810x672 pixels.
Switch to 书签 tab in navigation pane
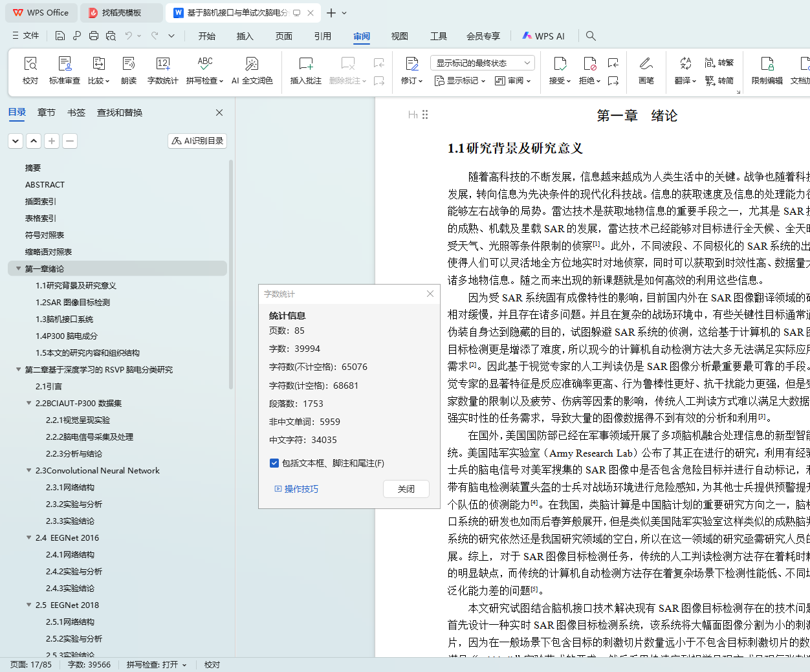[76, 113]
